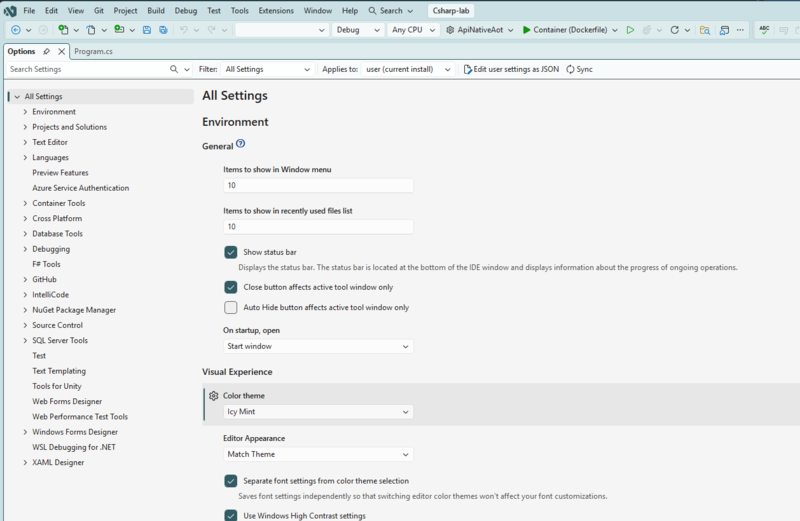The width and height of the screenshot is (800, 521).
Task: Toggle Use Windows High Contrast settings checkbox
Action: point(231,515)
